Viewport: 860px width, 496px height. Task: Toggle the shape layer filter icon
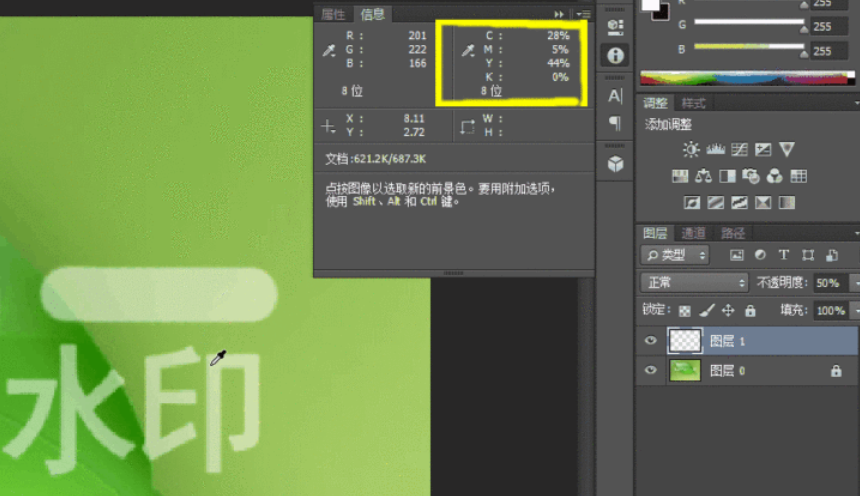808,255
